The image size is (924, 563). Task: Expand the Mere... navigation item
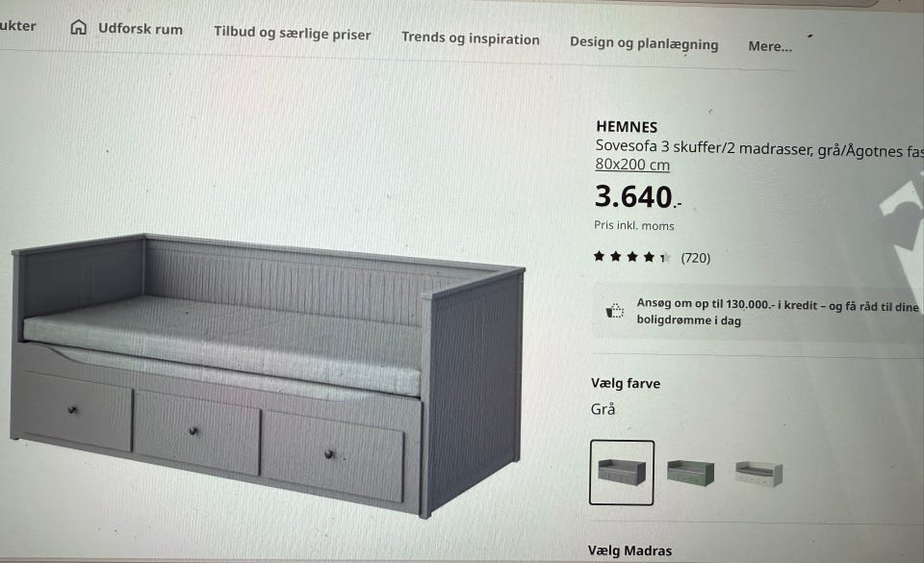coord(770,46)
